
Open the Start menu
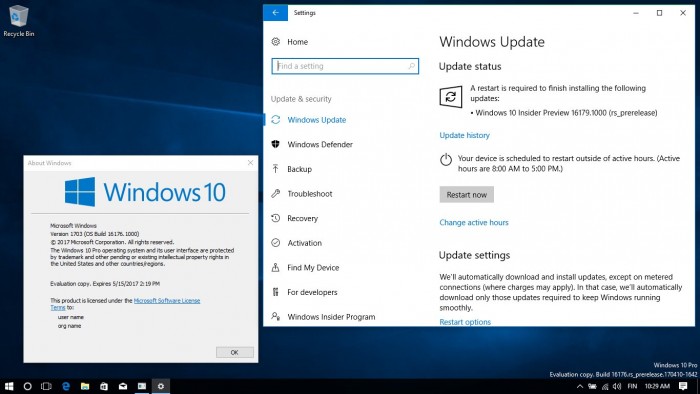click(x=9, y=386)
